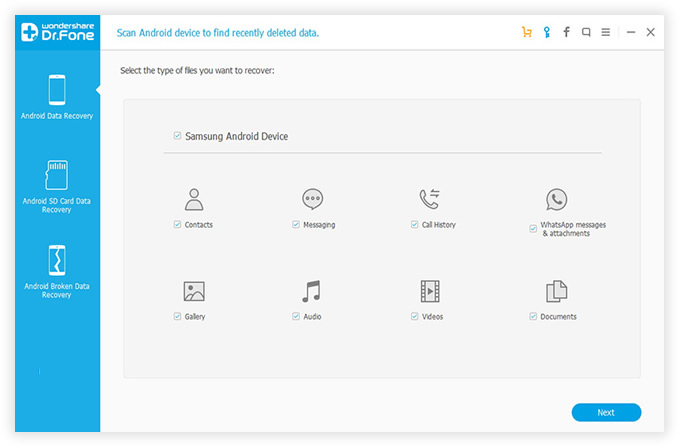Click the Documents pages icon

[x=556, y=291]
